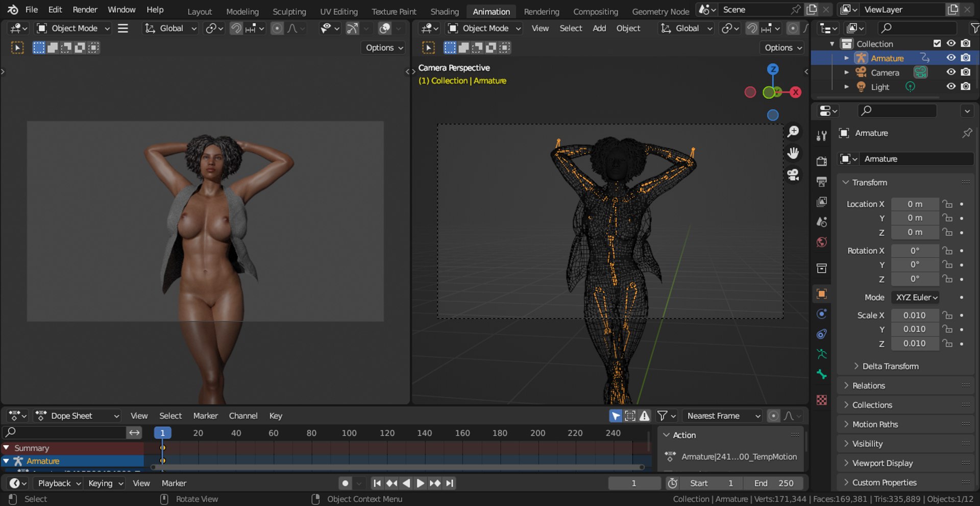Pin the Armature properties panel
This screenshot has height=506, width=980.
pyautogui.click(x=967, y=133)
